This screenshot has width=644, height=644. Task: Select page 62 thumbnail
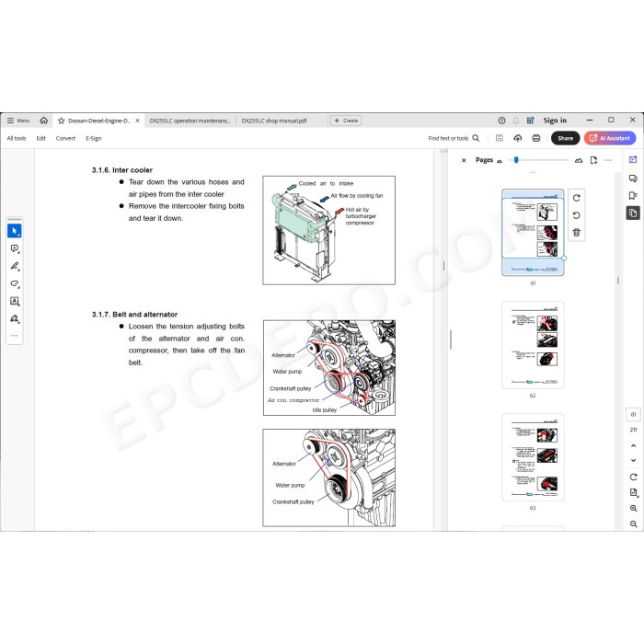pos(533,345)
